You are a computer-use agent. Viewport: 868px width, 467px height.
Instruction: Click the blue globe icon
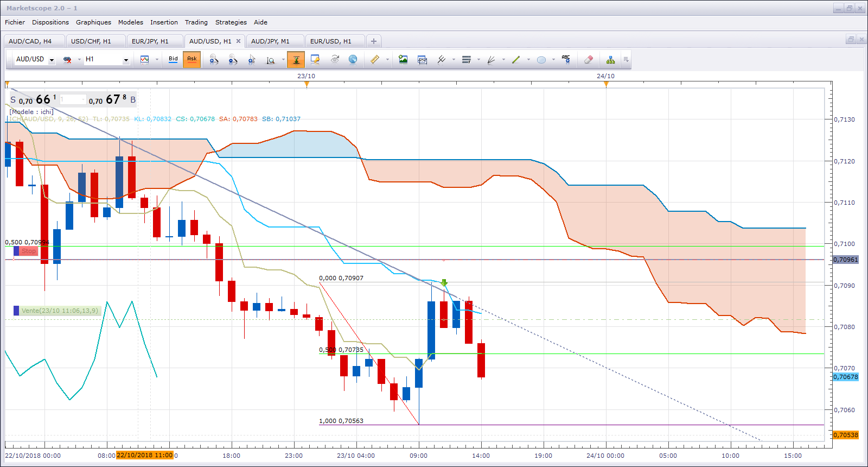coord(353,60)
